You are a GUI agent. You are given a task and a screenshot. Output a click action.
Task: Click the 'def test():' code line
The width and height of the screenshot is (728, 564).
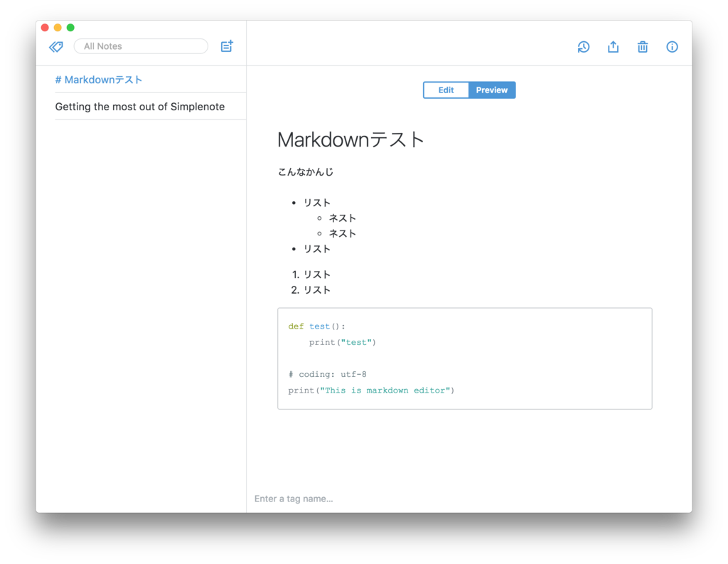pyautogui.click(x=316, y=326)
